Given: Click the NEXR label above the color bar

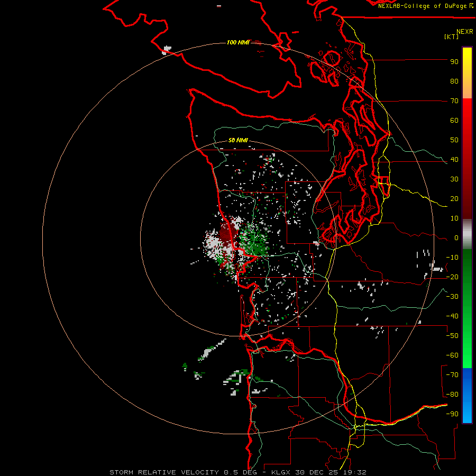Looking at the screenshot, I should (465, 31).
